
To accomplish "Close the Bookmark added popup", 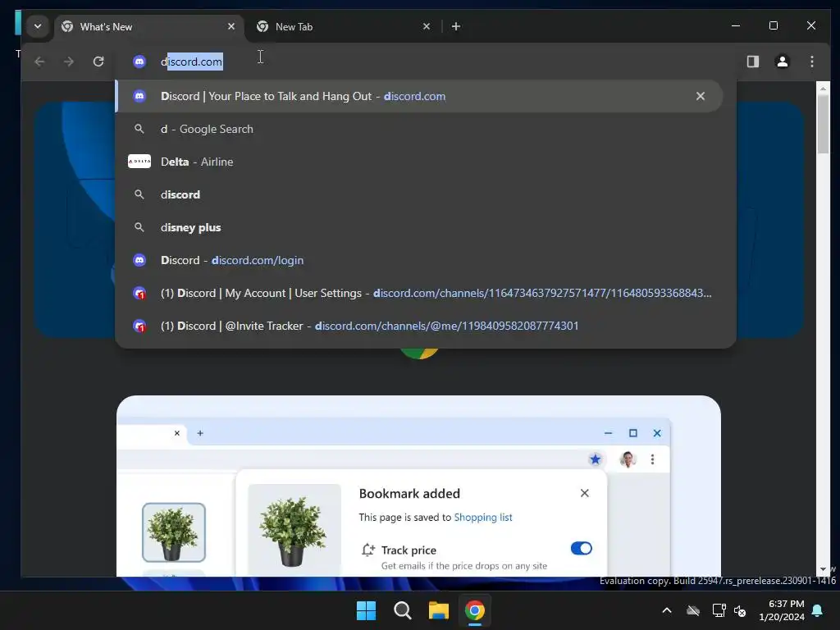I will pos(584,493).
